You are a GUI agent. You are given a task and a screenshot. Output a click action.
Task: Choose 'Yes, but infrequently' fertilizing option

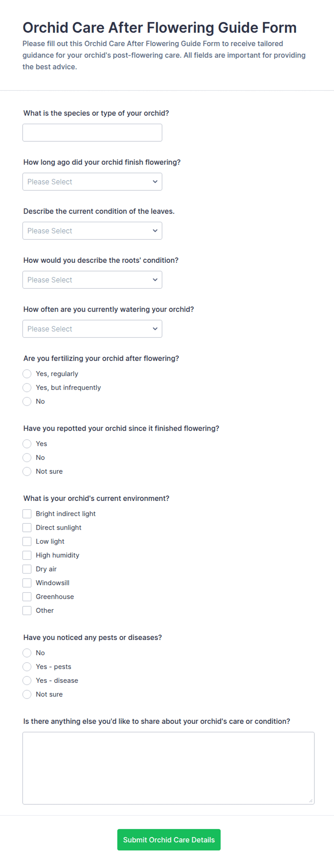click(27, 388)
